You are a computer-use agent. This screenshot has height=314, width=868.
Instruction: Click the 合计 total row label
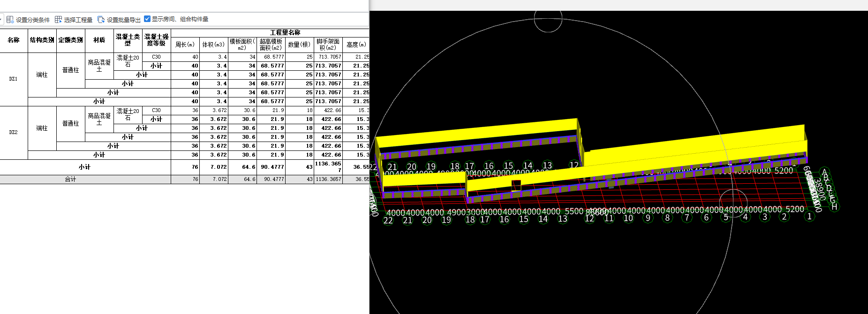(x=71, y=179)
